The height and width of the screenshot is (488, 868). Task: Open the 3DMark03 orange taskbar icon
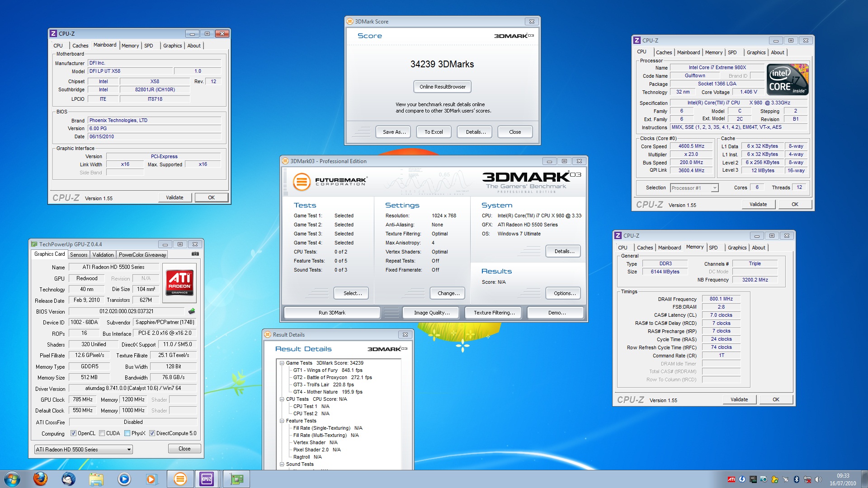pyautogui.click(x=180, y=479)
